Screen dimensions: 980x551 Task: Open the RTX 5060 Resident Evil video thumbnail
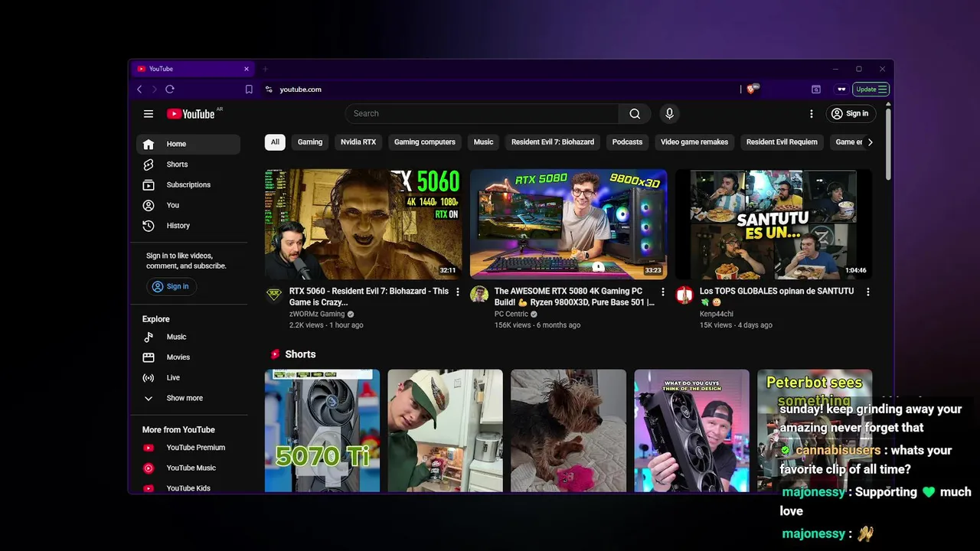click(364, 224)
